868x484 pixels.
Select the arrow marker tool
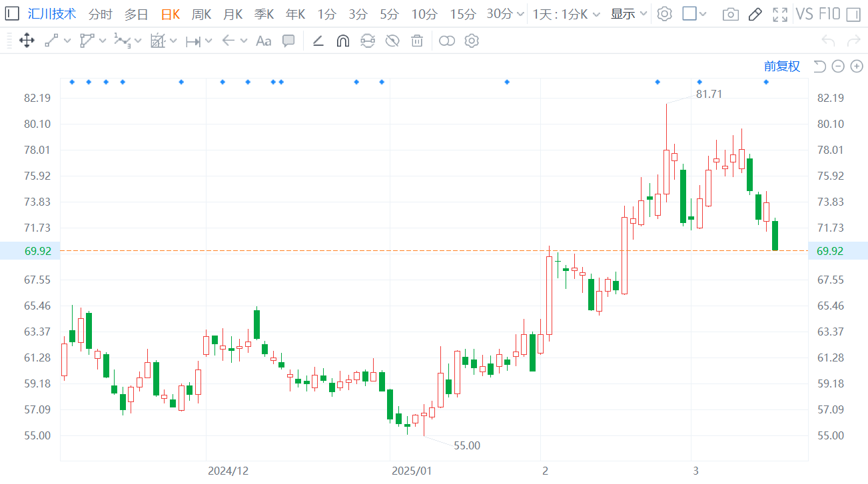pyautogui.click(x=228, y=41)
